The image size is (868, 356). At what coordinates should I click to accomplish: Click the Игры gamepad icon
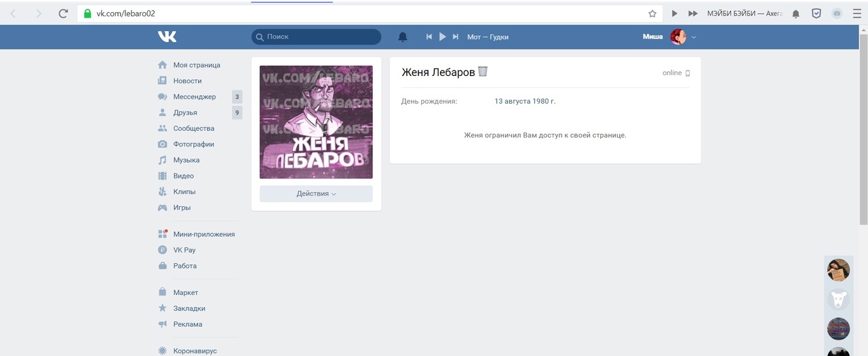click(x=162, y=207)
